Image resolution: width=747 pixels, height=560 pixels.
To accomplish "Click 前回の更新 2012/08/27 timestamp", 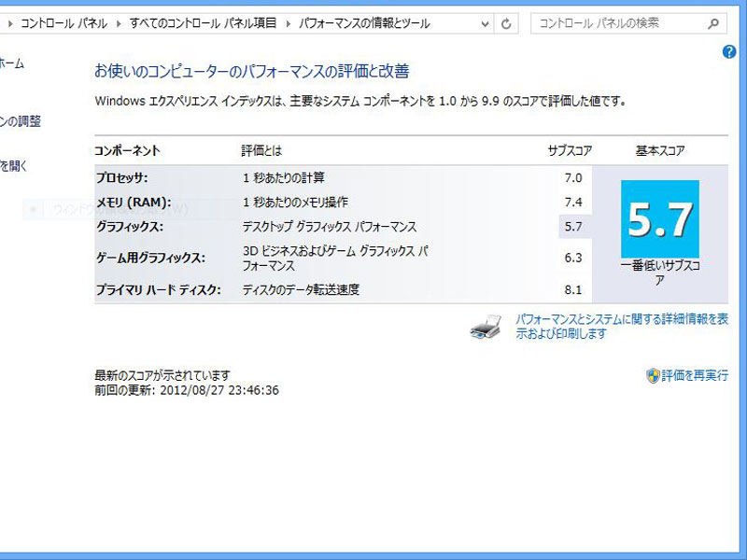I will click(186, 390).
